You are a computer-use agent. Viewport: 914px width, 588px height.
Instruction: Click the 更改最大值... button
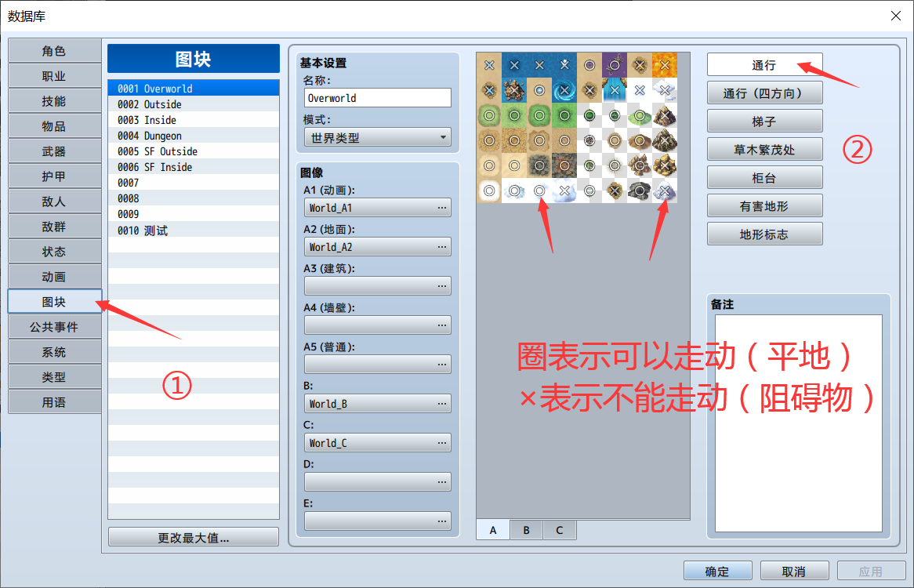tap(194, 537)
